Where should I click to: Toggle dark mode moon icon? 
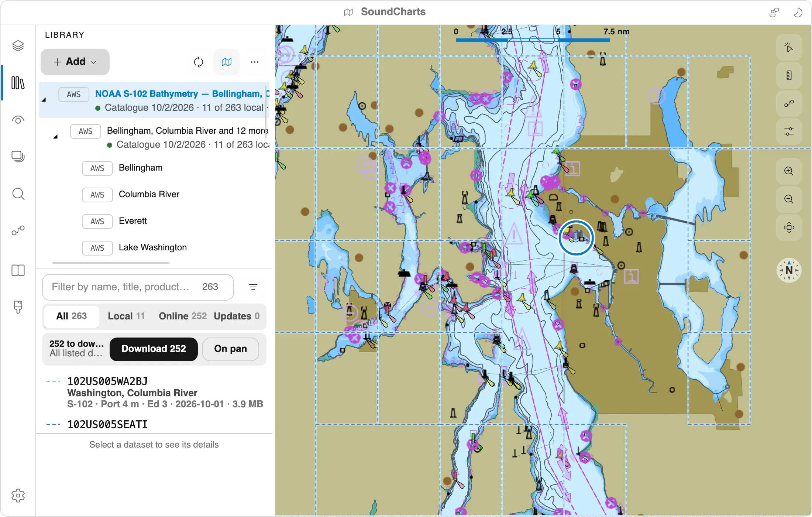pos(797,13)
